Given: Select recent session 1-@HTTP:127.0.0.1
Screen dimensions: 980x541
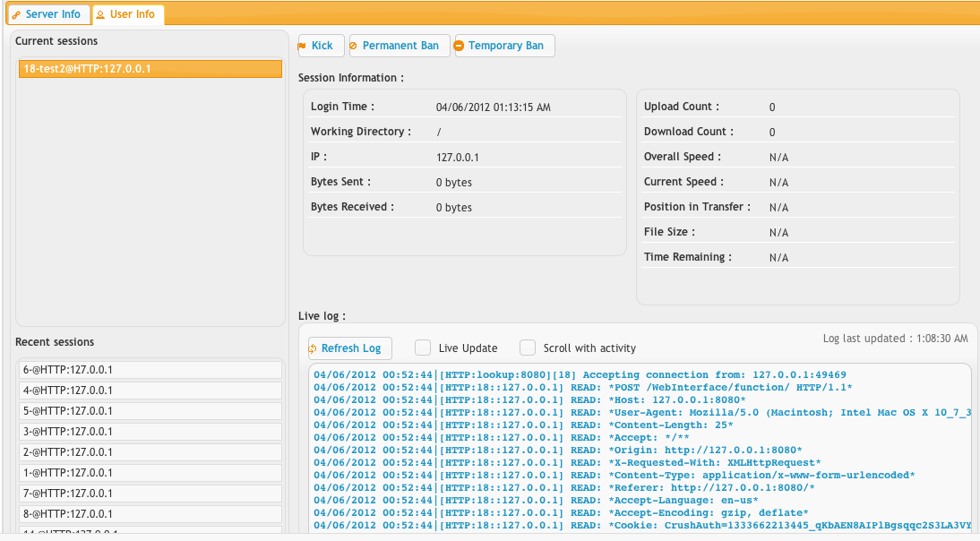Looking at the screenshot, I should point(150,473).
